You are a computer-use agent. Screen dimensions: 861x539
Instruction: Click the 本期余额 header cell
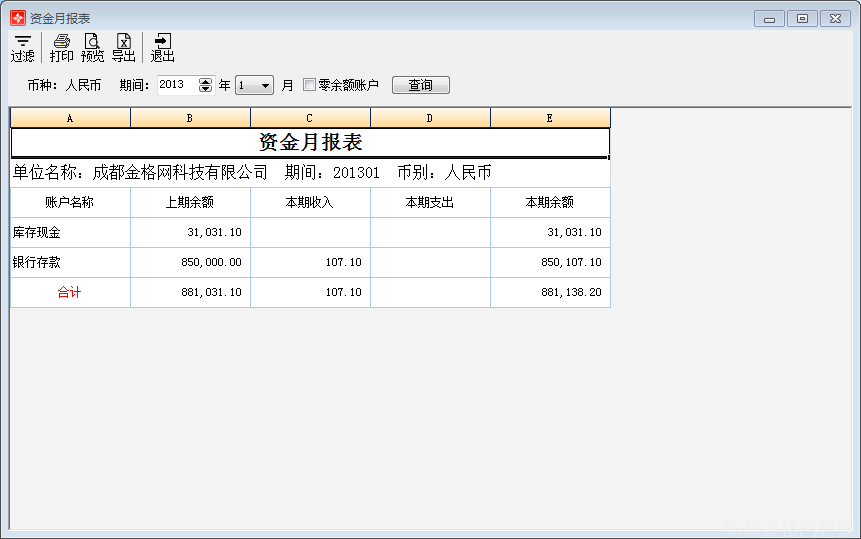[x=550, y=202]
